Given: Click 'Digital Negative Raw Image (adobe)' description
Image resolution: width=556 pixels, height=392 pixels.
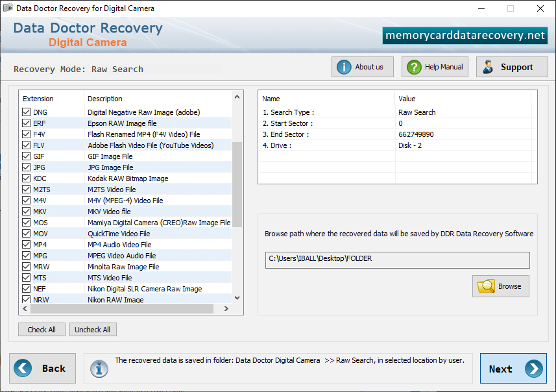Looking at the screenshot, I should pyautogui.click(x=143, y=112).
